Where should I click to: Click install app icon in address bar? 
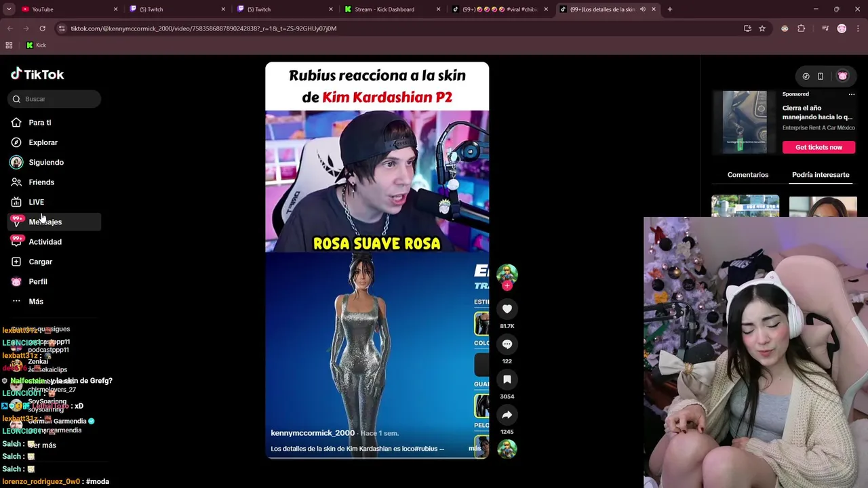tap(747, 28)
